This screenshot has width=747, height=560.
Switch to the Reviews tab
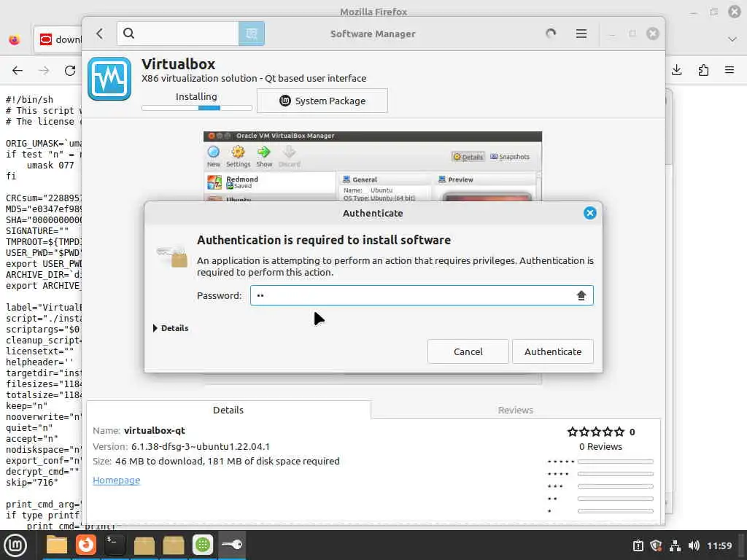pos(516,410)
